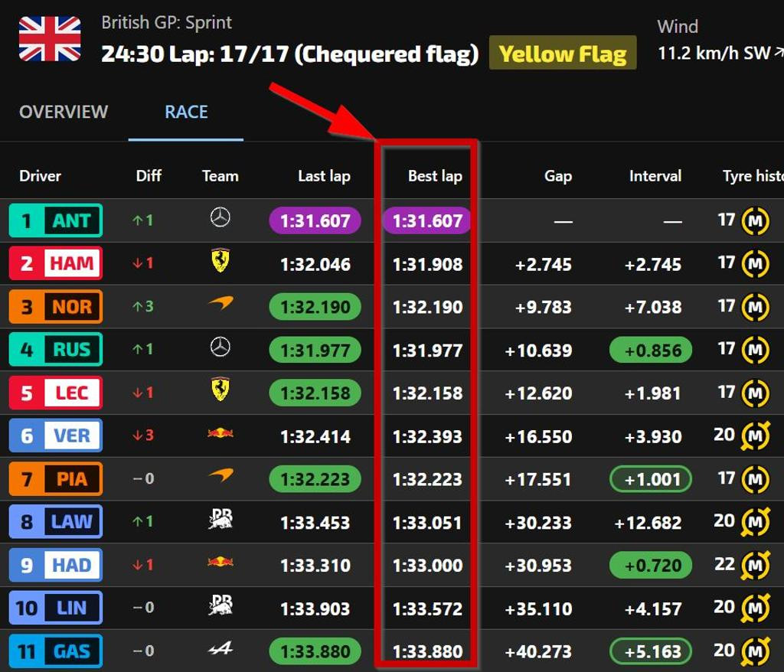
Task: Click Red Bull logo in HAD row
Action: point(220,562)
